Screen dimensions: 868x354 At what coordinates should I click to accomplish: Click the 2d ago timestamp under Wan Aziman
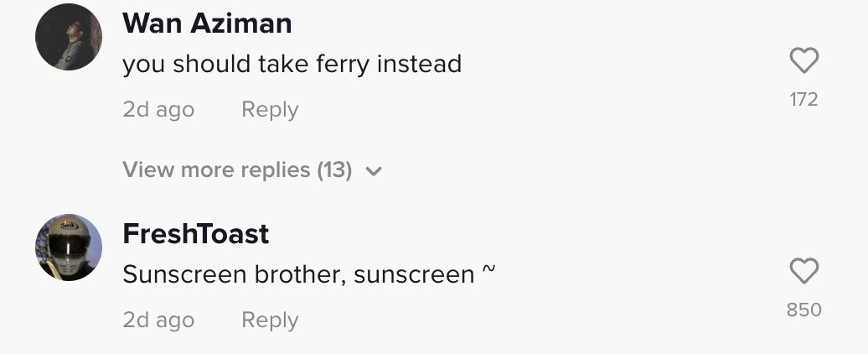[x=158, y=110]
